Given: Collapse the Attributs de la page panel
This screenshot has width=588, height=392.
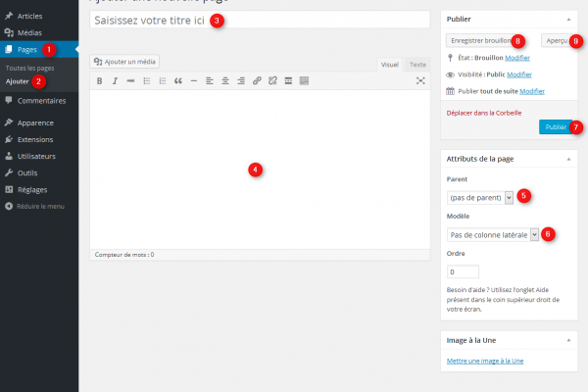Looking at the screenshot, I should pyautogui.click(x=569, y=158).
